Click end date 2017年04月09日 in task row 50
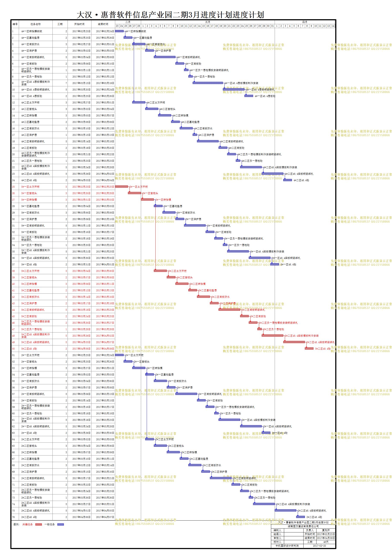Viewport: 392px width, 559px height. [105, 349]
